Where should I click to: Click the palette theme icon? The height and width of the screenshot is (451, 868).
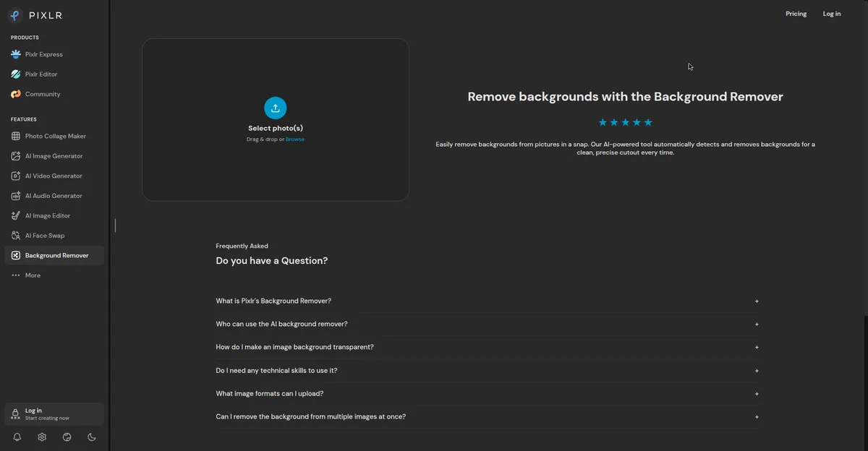click(67, 437)
